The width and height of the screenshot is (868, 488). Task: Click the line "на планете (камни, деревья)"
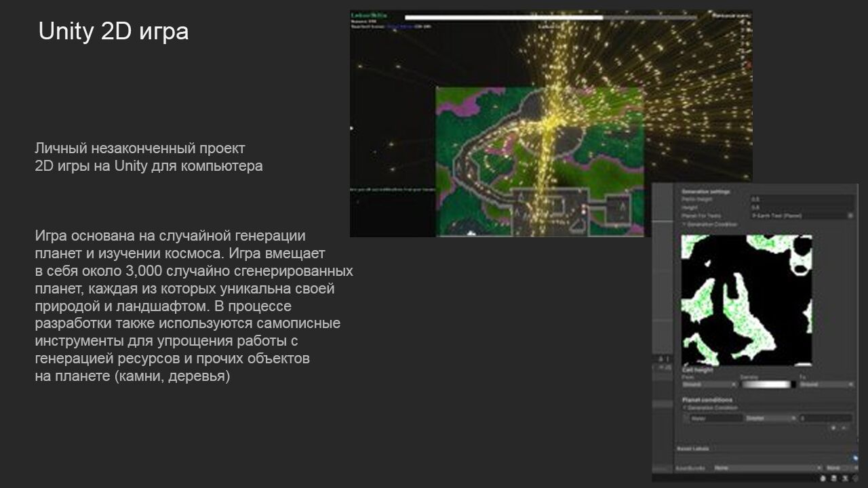[132, 376]
